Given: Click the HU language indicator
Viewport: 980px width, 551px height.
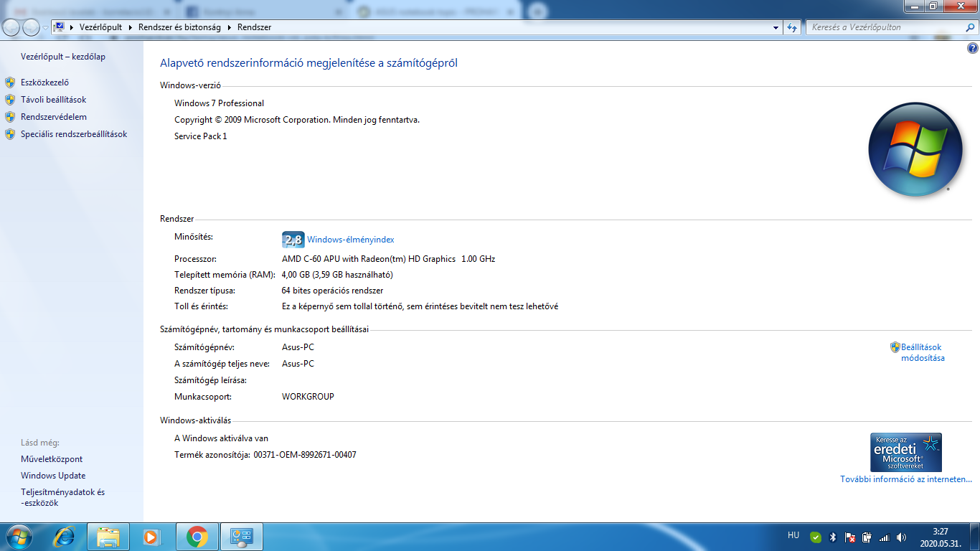Looking at the screenshot, I should pos(793,535).
